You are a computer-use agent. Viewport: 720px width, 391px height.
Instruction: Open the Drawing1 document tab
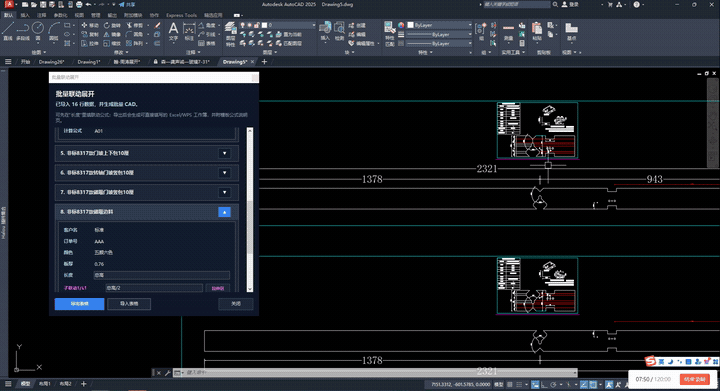click(89, 61)
